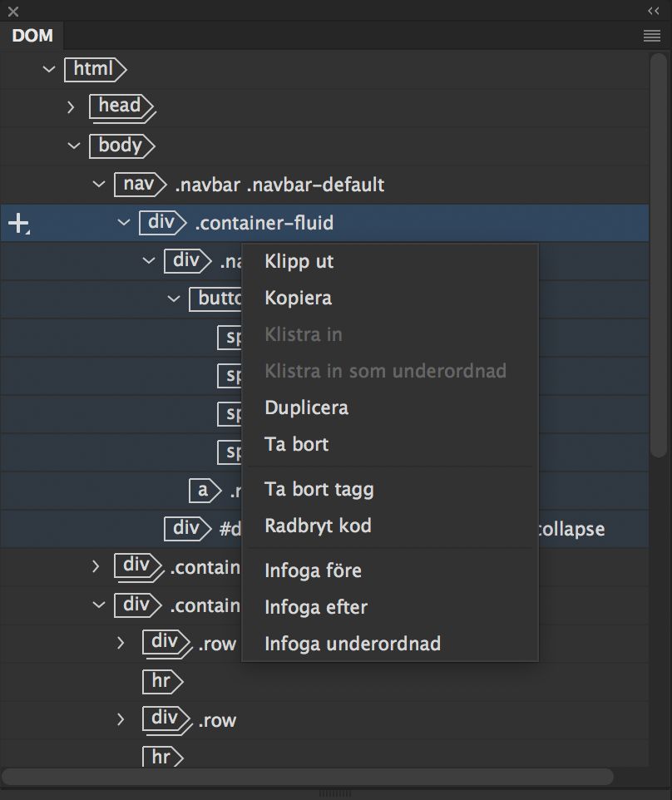
Task: Collapse the body element's chevron
Action: [x=73, y=146]
